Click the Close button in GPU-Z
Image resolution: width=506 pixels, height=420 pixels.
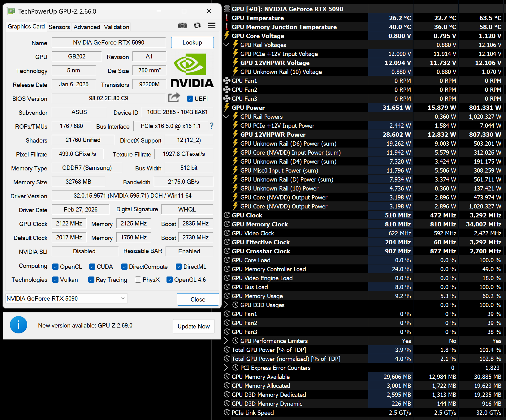pos(198,299)
